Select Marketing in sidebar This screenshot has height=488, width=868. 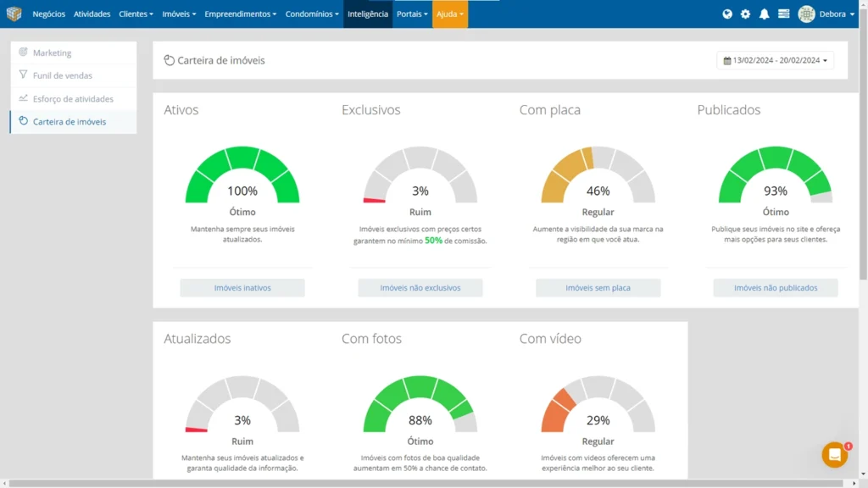coord(73,53)
